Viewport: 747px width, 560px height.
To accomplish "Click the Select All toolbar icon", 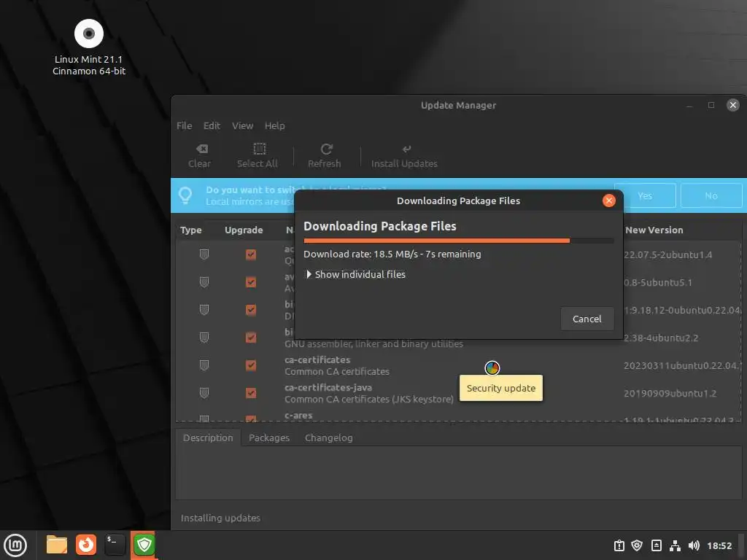I will click(x=259, y=149).
